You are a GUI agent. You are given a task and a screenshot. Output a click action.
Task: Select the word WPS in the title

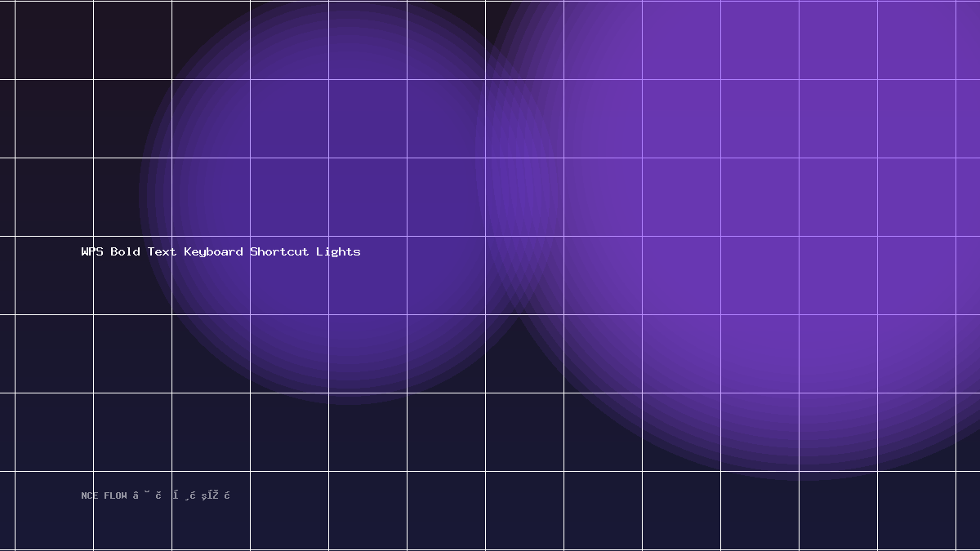pos(92,251)
